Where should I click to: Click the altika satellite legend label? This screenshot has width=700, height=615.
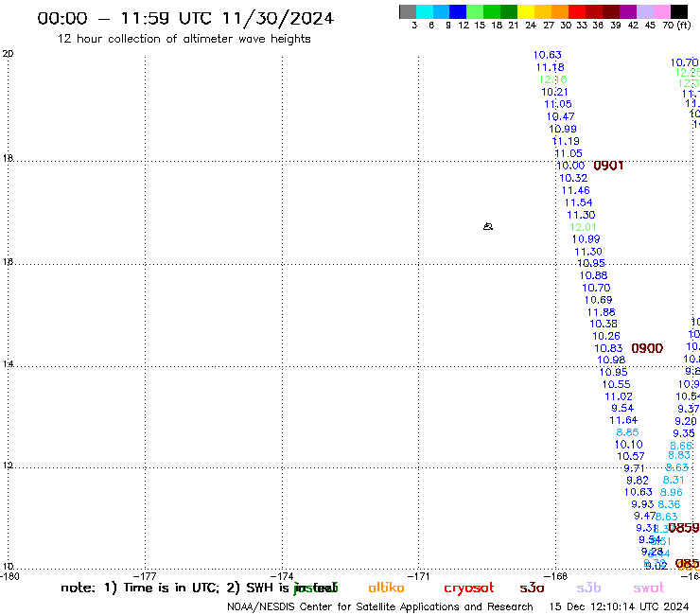tap(386, 588)
